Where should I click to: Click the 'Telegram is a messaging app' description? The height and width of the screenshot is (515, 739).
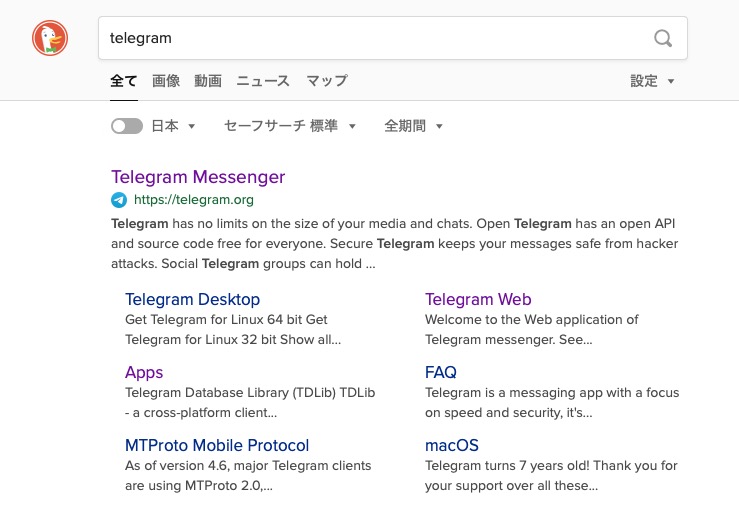pos(552,402)
